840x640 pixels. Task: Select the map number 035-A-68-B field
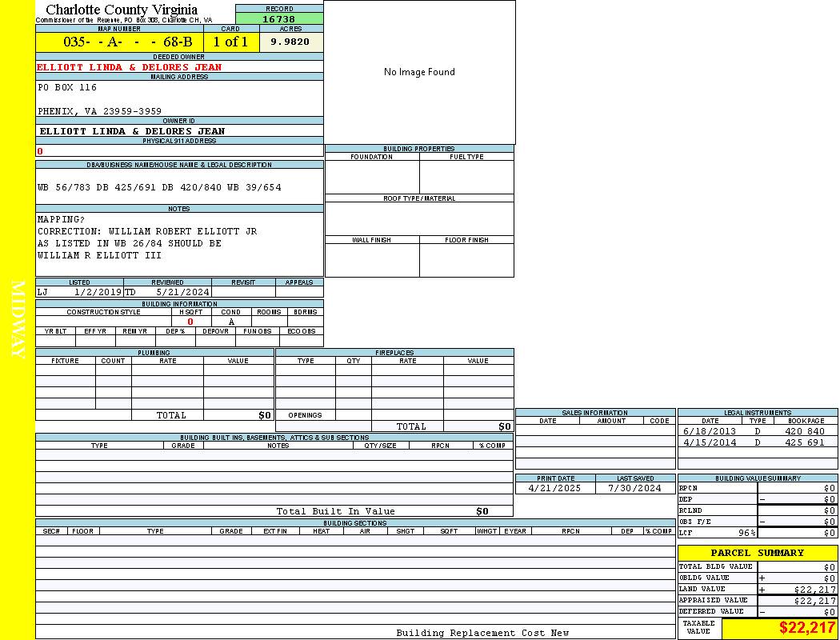click(x=119, y=42)
